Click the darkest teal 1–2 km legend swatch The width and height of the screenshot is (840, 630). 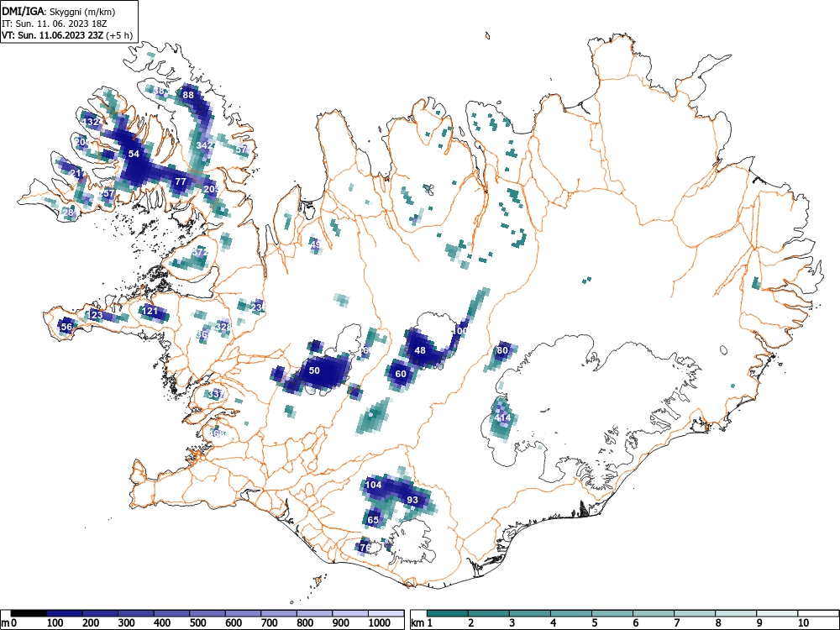448,613
